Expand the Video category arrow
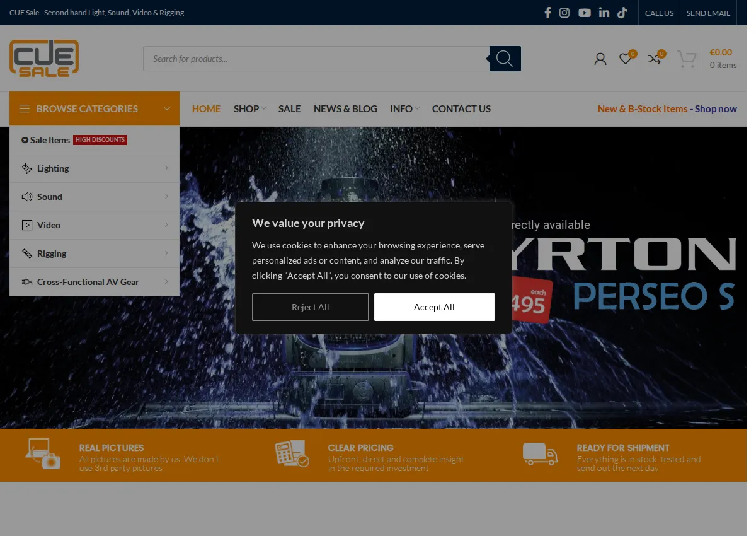This screenshot has width=756, height=536. coord(166,224)
